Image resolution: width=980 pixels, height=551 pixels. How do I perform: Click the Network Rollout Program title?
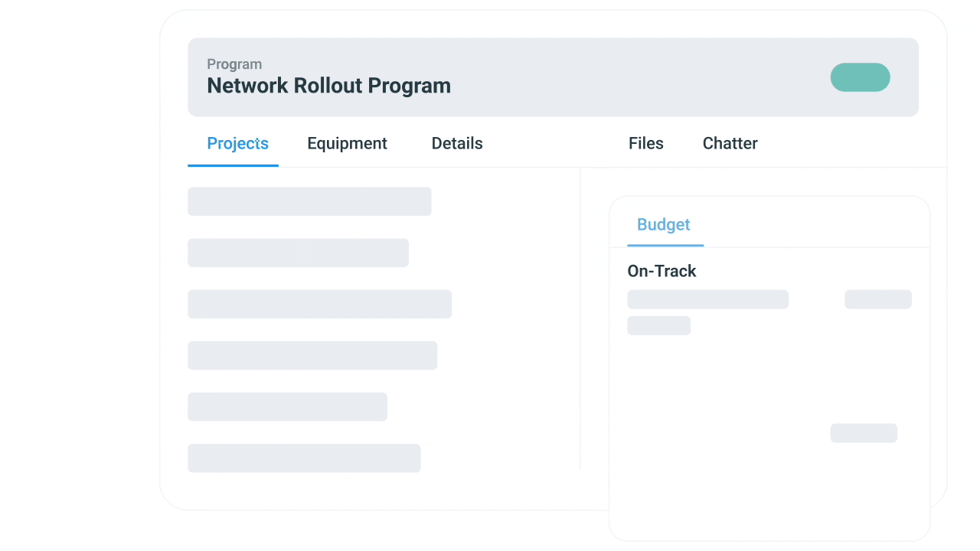click(x=328, y=85)
